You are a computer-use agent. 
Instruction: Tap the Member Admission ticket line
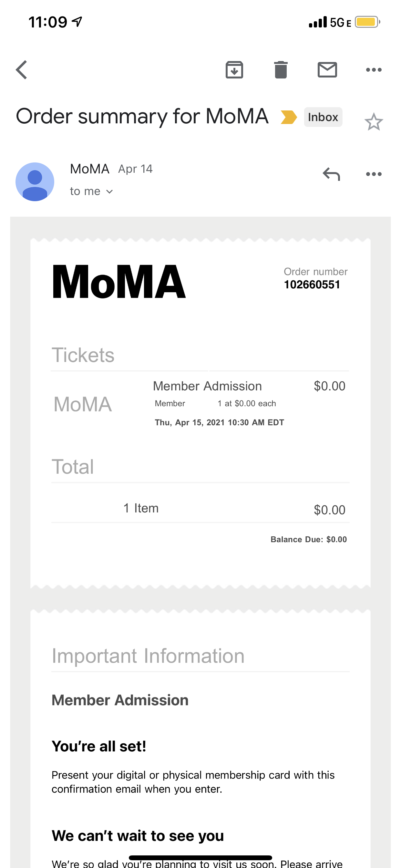pyautogui.click(x=207, y=386)
